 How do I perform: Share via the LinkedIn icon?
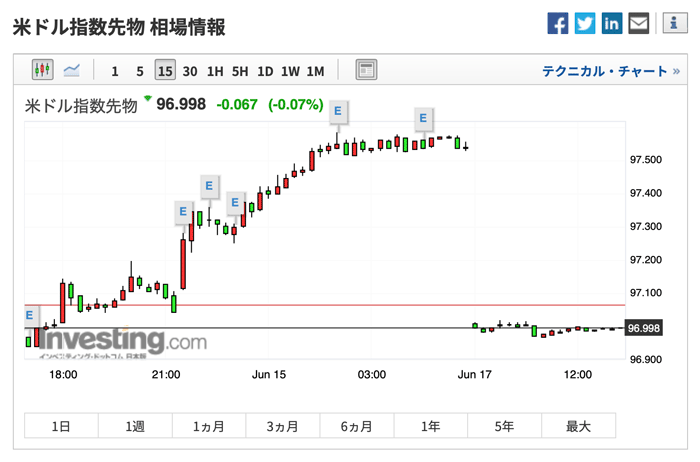[x=611, y=23]
